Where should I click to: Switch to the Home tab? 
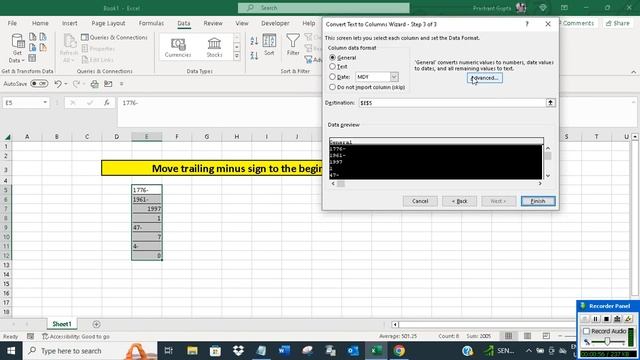point(40,23)
